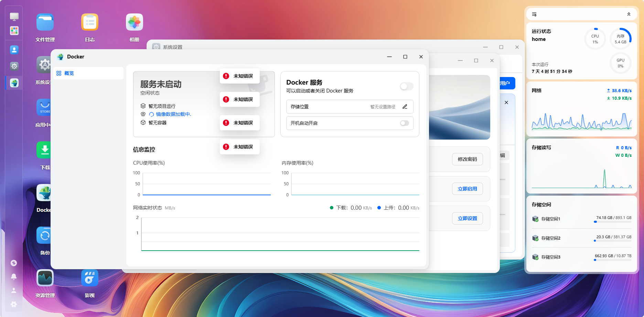Open the notification bell in the left dock

(14, 277)
